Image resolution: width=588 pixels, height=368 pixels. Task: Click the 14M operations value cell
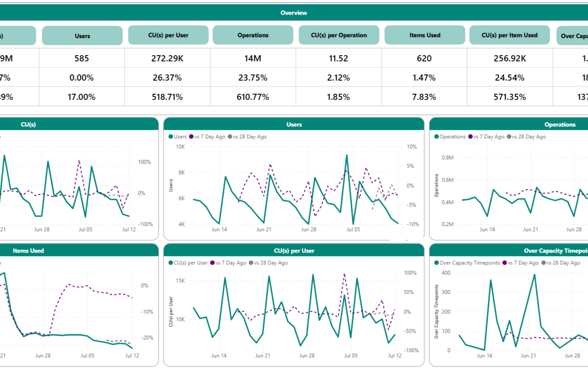[253, 58]
